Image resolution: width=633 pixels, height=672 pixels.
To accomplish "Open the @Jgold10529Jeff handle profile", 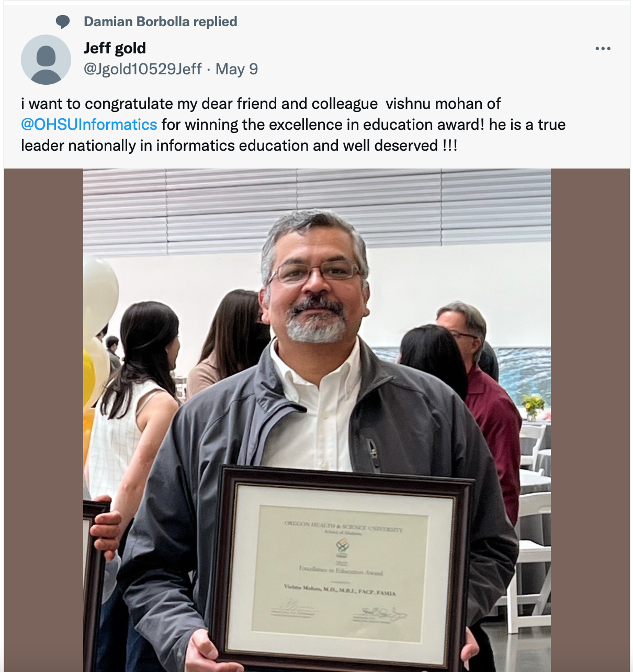I will (142, 69).
